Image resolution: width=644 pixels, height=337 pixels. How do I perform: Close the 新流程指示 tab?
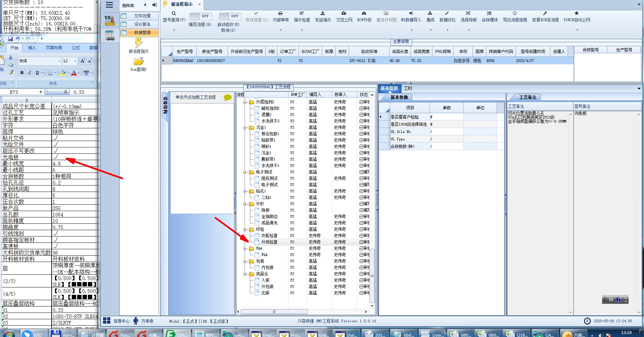coord(199,4)
